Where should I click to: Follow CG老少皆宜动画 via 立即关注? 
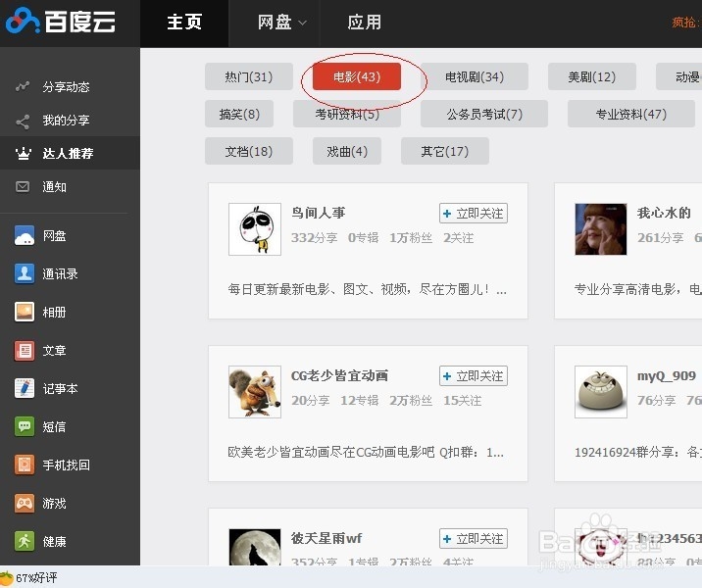click(473, 376)
